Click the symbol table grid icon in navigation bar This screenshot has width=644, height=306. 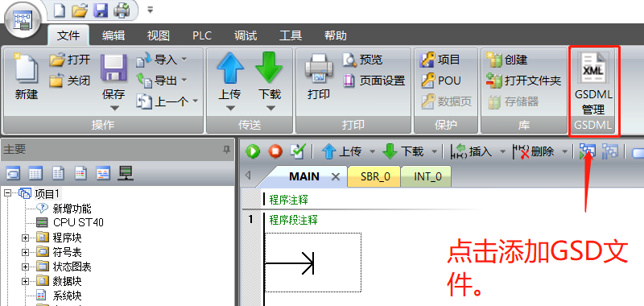click(35, 174)
